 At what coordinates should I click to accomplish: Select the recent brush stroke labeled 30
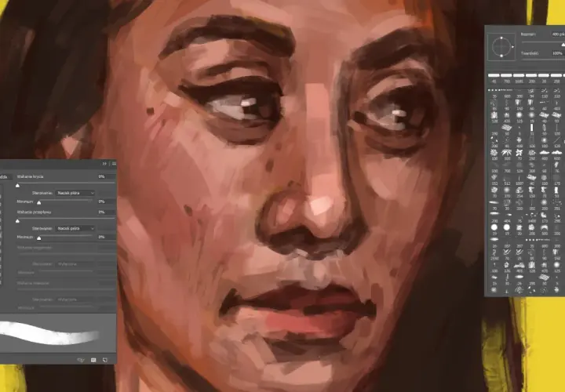[x=544, y=78]
